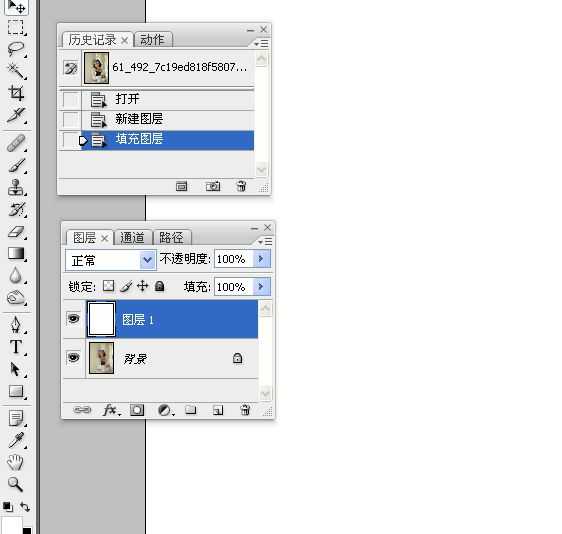Viewport: 562px width, 534px height.
Task: Add layer style via fx icon
Action: click(x=111, y=410)
